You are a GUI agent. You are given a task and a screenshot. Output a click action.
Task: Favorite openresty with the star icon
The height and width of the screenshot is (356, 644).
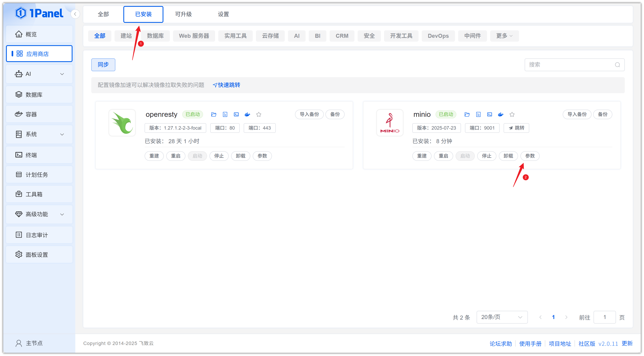coord(259,114)
